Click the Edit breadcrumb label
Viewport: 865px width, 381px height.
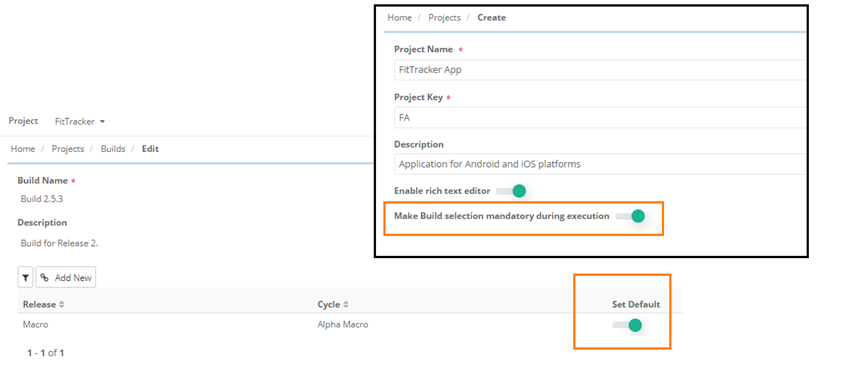click(x=150, y=149)
